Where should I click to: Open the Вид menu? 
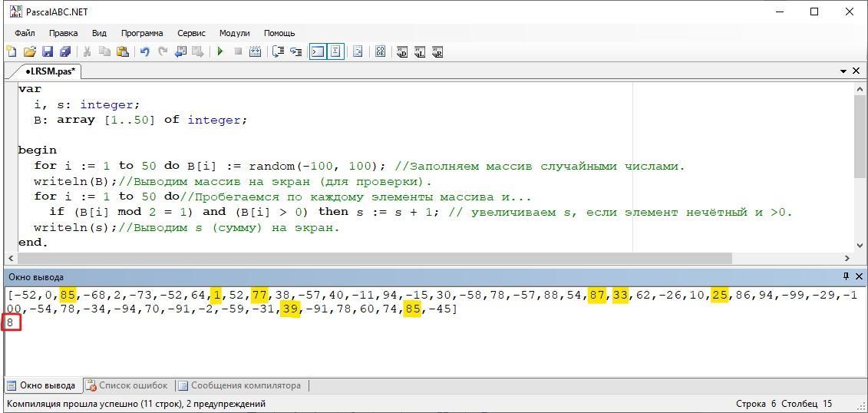99,33
